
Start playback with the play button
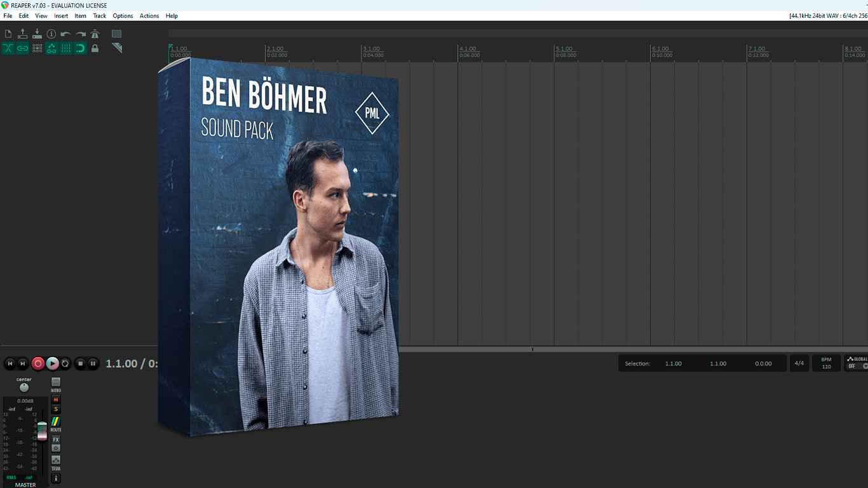point(52,363)
